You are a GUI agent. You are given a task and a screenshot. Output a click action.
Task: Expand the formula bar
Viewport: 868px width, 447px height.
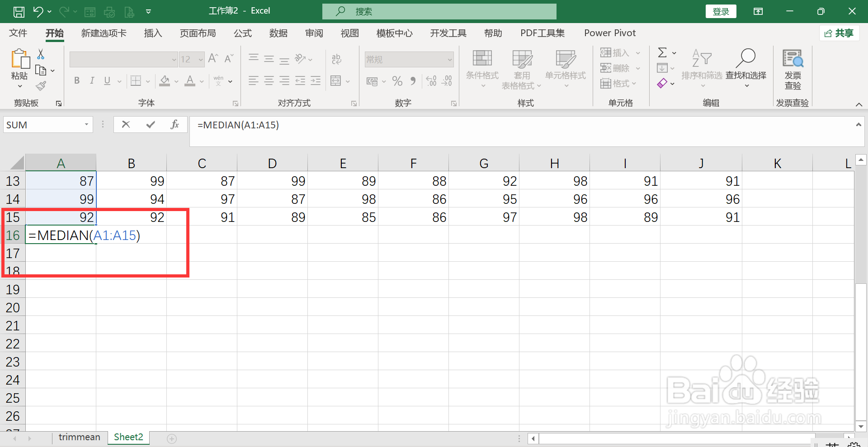859,125
